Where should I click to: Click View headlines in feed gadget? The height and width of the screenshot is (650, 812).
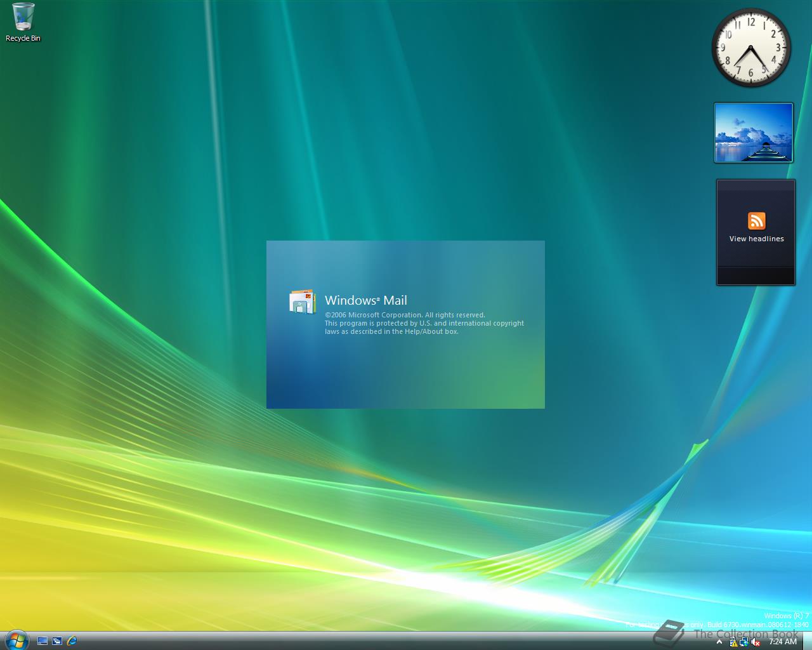coord(756,239)
